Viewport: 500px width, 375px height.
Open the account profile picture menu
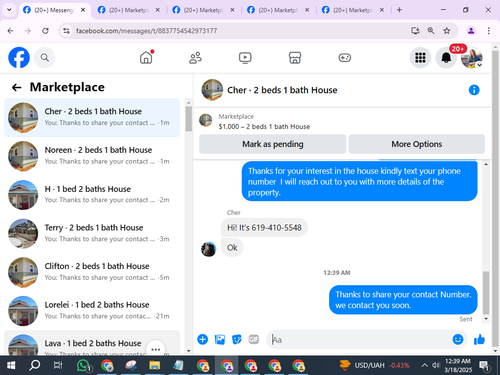(471, 58)
